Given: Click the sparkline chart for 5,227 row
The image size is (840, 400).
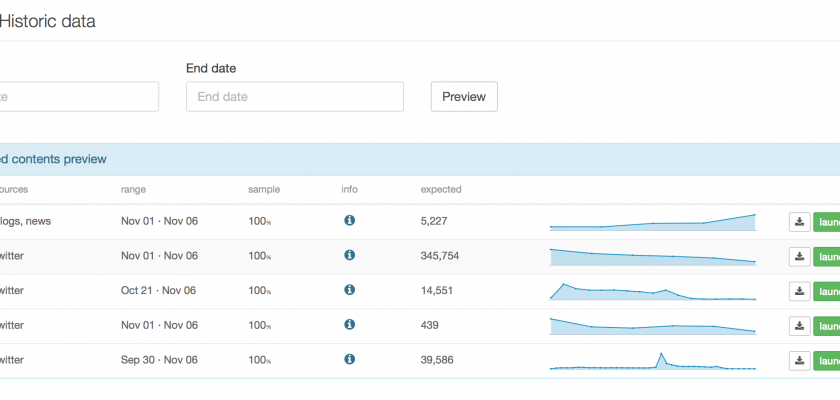Looking at the screenshot, I should point(652,222).
